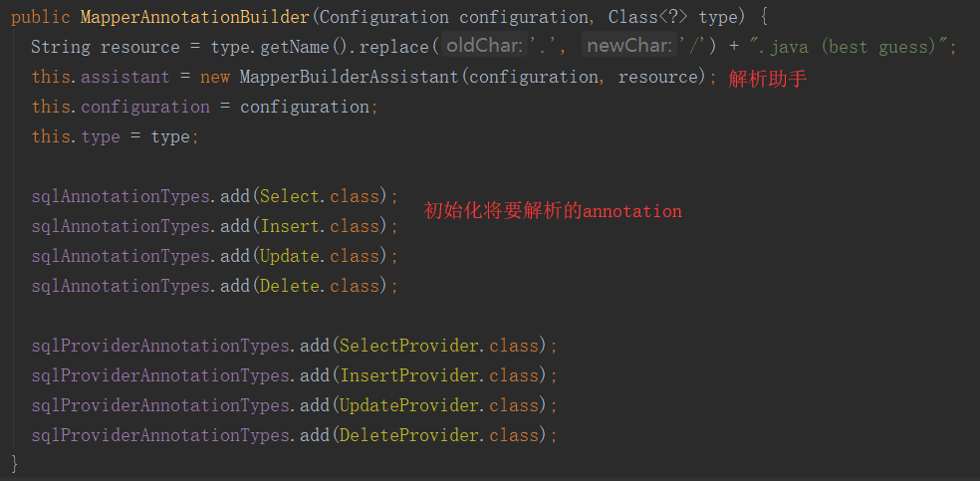
Task: Click UpdateProvider.class reference
Action: (x=439, y=405)
